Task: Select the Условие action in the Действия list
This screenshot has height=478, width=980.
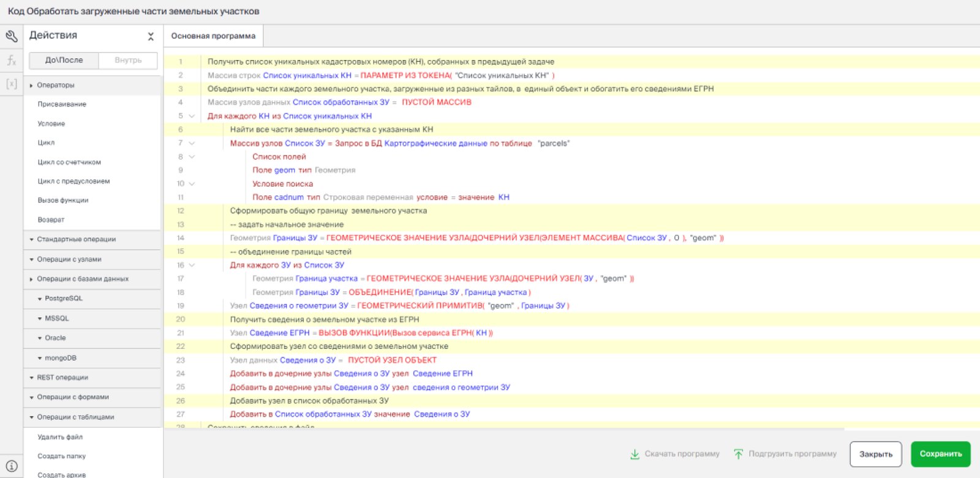Action: (51, 124)
